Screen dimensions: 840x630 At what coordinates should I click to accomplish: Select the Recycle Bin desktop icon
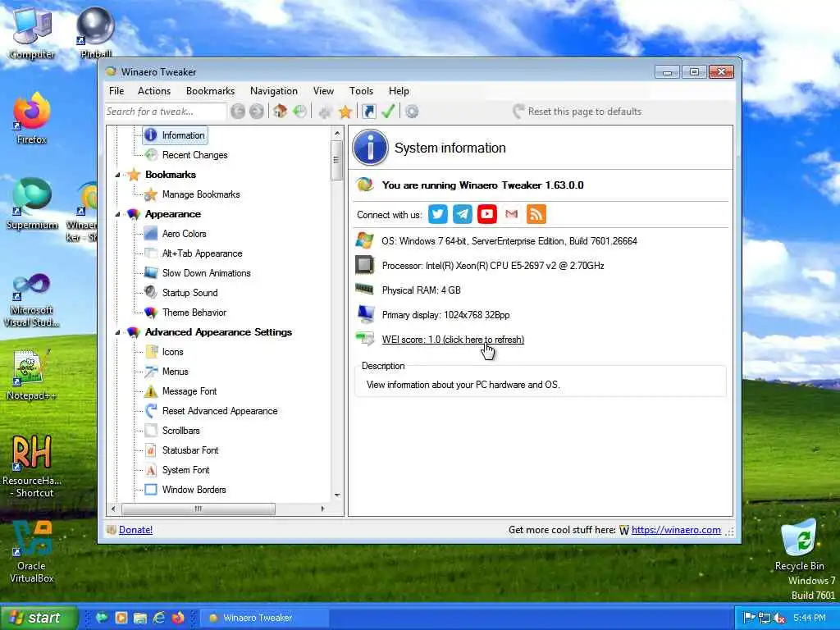tap(799, 545)
